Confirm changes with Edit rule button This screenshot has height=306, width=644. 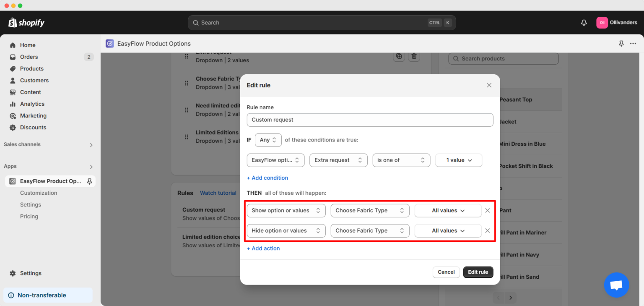click(x=478, y=272)
